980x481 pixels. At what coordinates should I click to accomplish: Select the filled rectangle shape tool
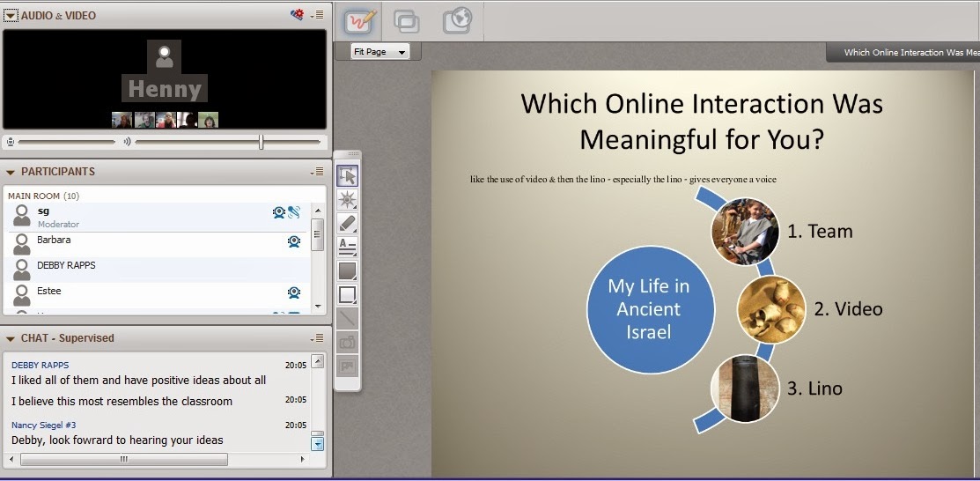[x=348, y=270]
